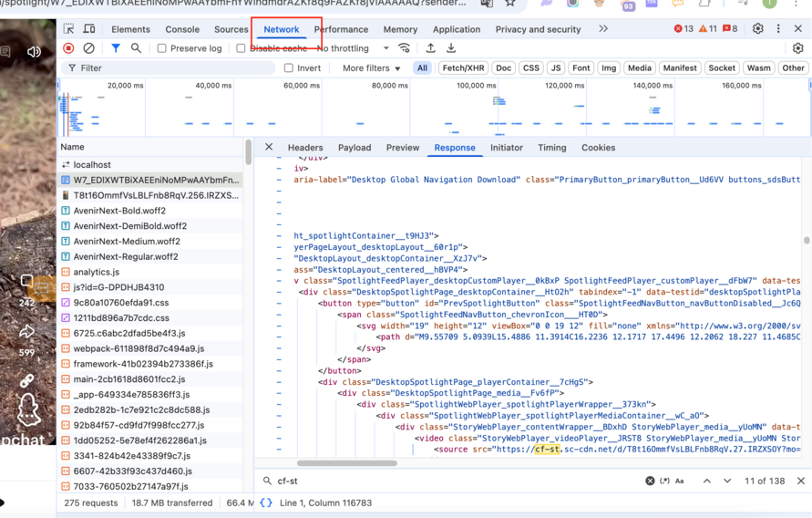
Task: Open the Timing tab of request
Action: pos(551,148)
